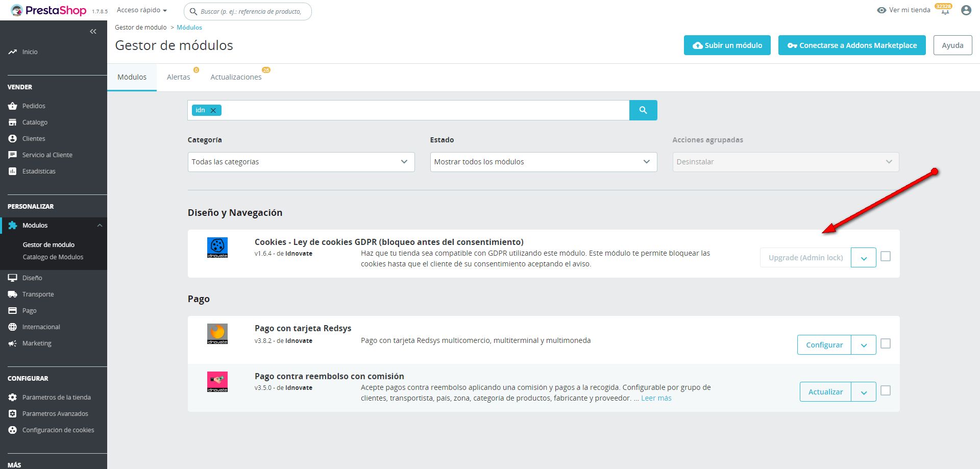
Task: Click the Servicio al Cliente chat icon
Action: pos(13,155)
